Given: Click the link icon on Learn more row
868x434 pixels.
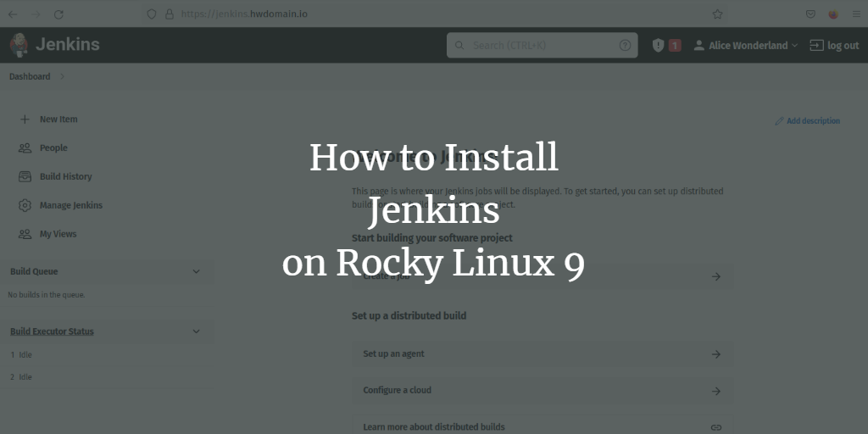Looking at the screenshot, I should tap(716, 427).
